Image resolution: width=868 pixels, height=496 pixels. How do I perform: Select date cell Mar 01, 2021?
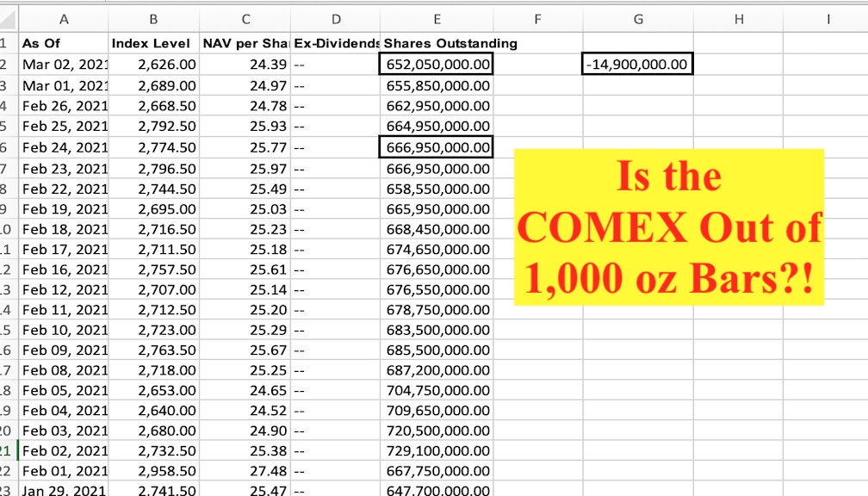click(x=64, y=86)
